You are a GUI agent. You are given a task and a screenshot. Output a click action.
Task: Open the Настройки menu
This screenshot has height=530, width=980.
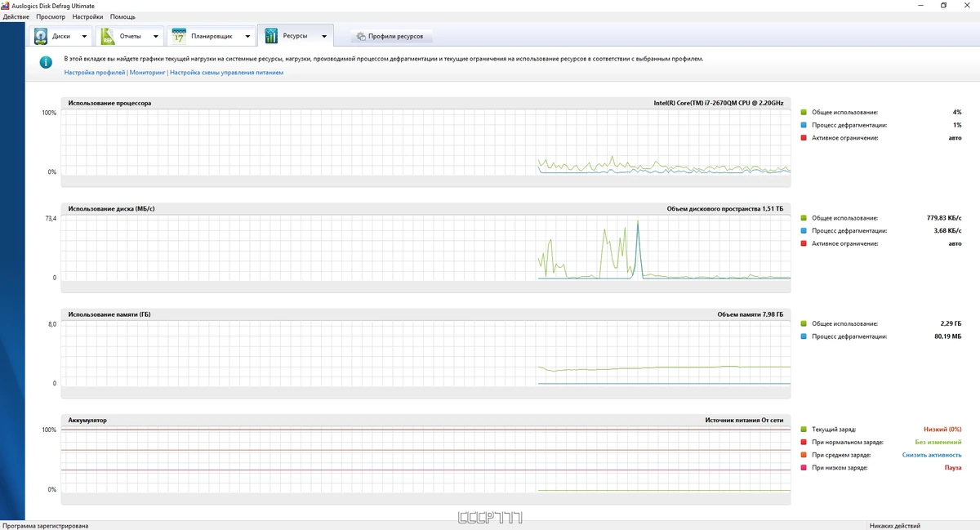87,16
